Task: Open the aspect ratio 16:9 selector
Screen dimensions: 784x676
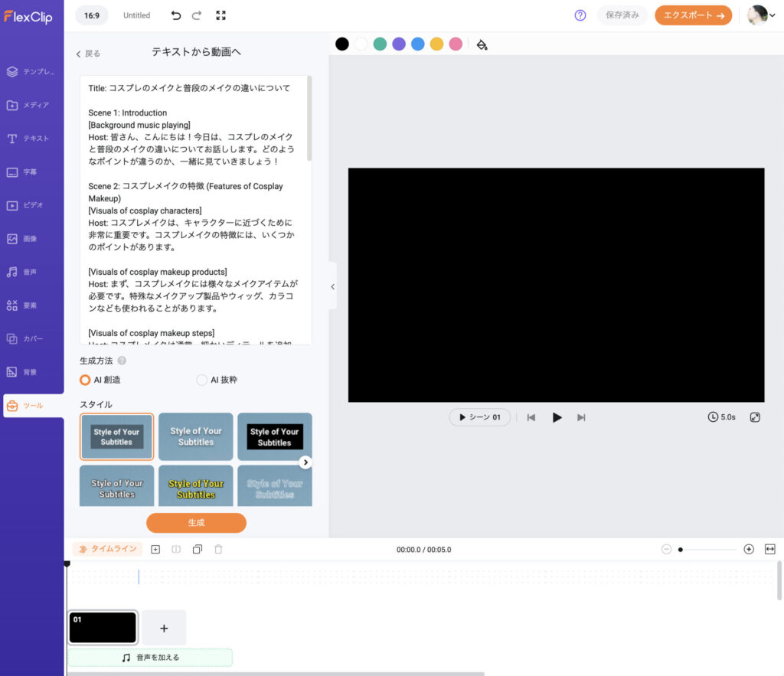Action: pos(92,15)
